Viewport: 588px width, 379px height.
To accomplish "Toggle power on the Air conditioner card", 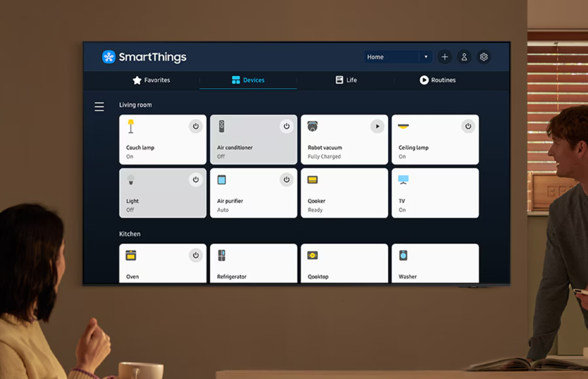I will pyautogui.click(x=287, y=127).
